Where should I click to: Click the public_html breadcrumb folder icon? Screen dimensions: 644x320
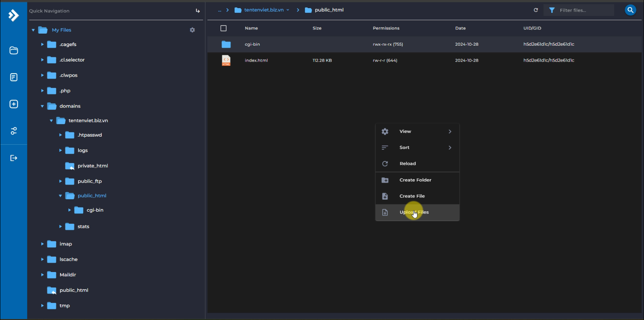[308, 10]
